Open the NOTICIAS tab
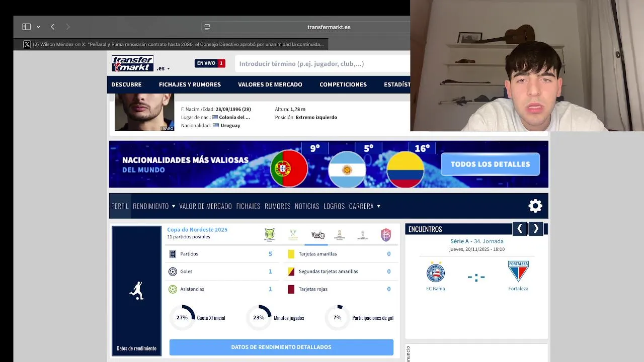This screenshot has width=644, height=362. 307,206
